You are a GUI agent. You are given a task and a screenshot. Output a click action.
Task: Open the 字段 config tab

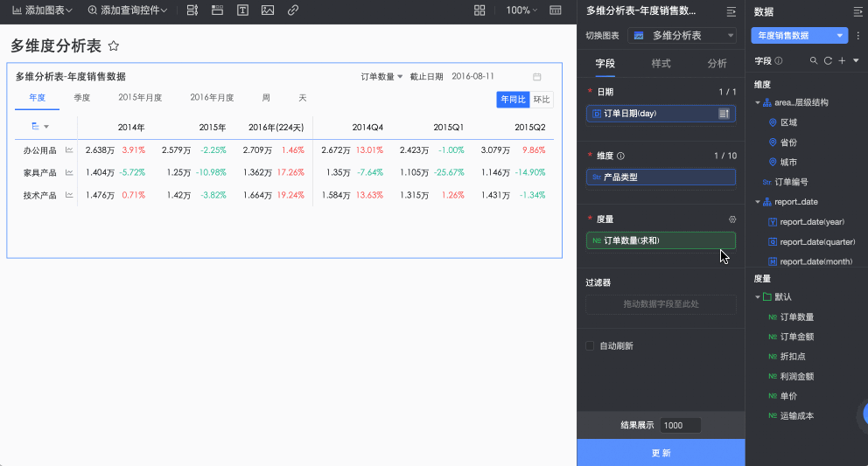pyautogui.click(x=605, y=64)
